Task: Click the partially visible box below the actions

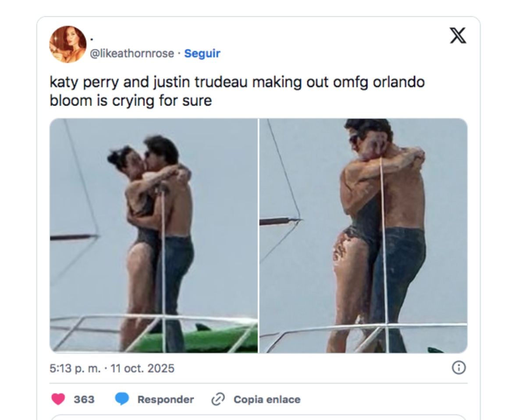Action: (259, 417)
